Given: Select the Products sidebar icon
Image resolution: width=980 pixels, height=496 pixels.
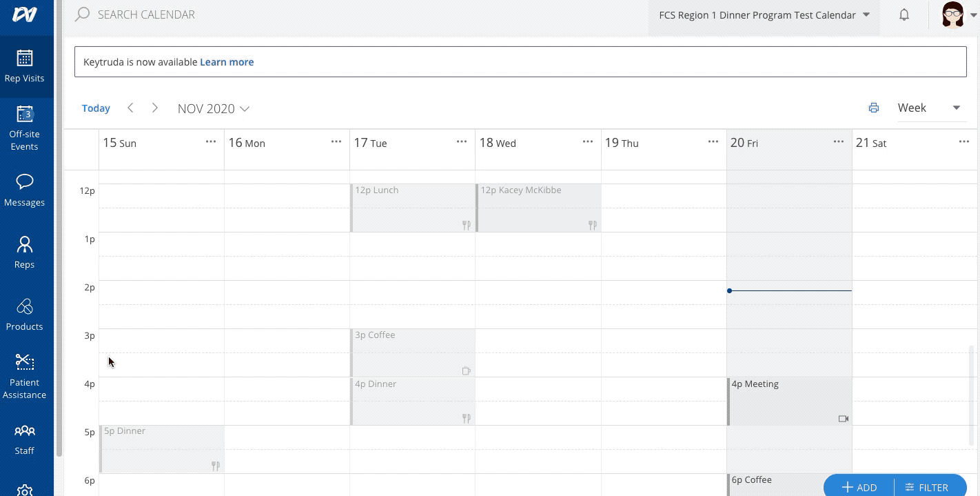Looking at the screenshot, I should [x=25, y=313].
